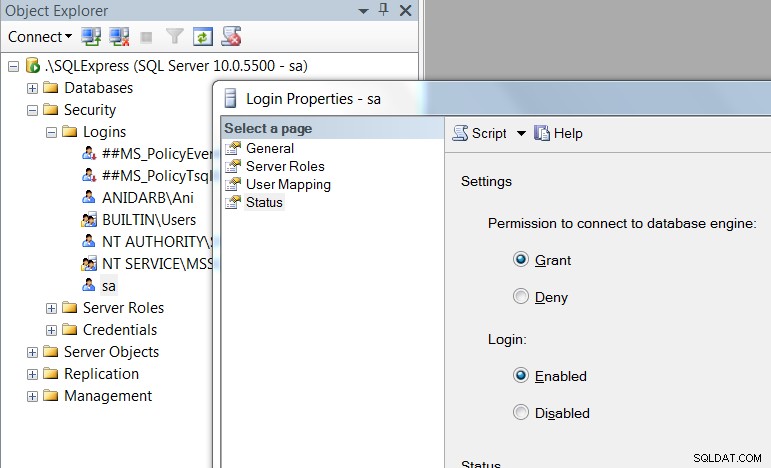Click the Connect Object Explorer toolbar icon
The width and height of the screenshot is (771, 468).
pyautogui.click(x=91, y=36)
